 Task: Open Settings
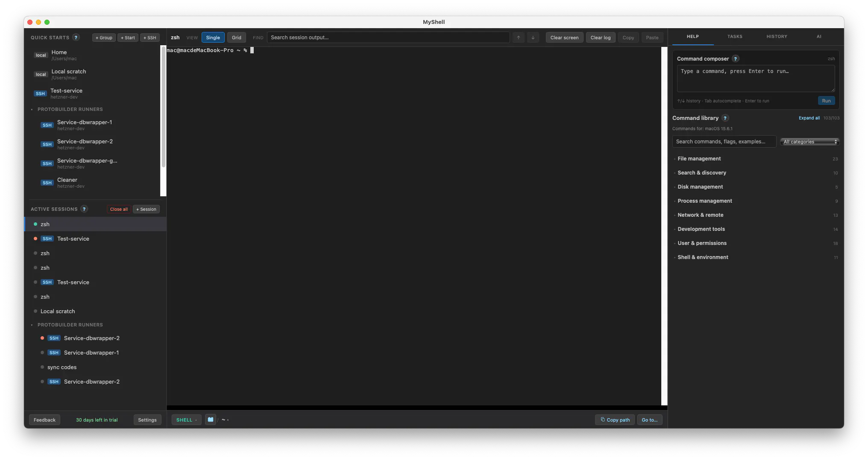[147, 420]
